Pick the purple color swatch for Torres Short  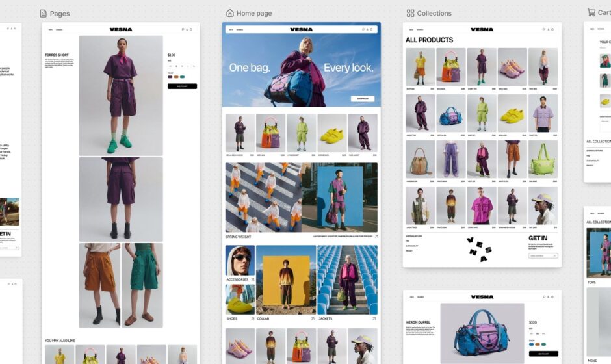[170, 77]
